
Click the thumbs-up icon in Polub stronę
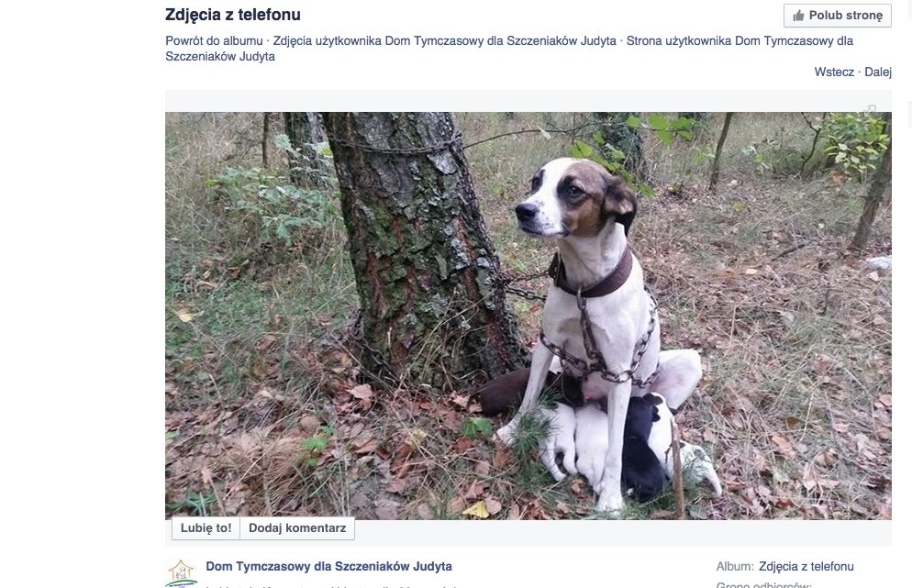(x=798, y=16)
